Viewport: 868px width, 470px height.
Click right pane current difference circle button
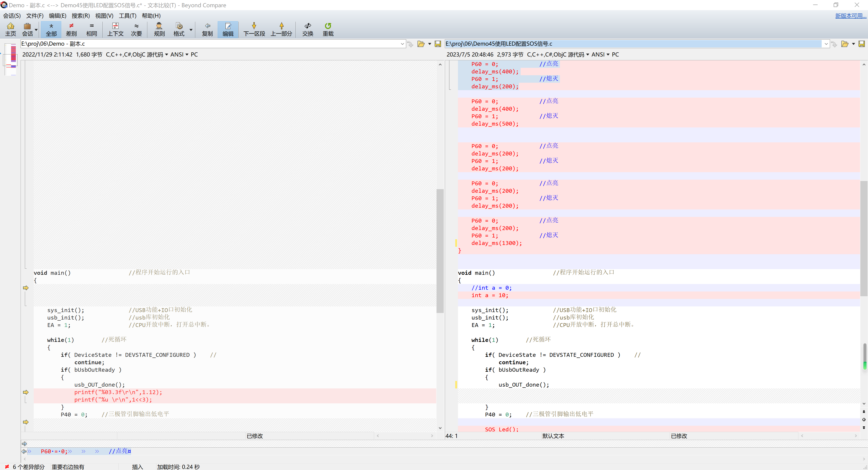click(x=864, y=419)
